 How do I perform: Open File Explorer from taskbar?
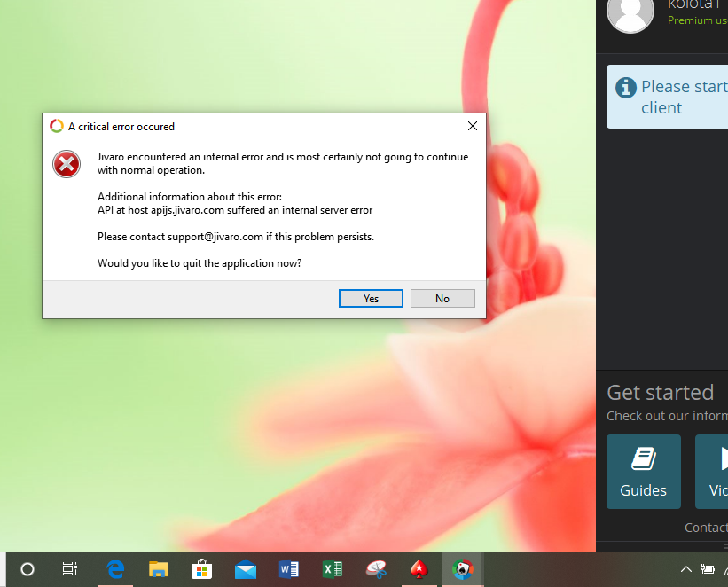[159, 569]
